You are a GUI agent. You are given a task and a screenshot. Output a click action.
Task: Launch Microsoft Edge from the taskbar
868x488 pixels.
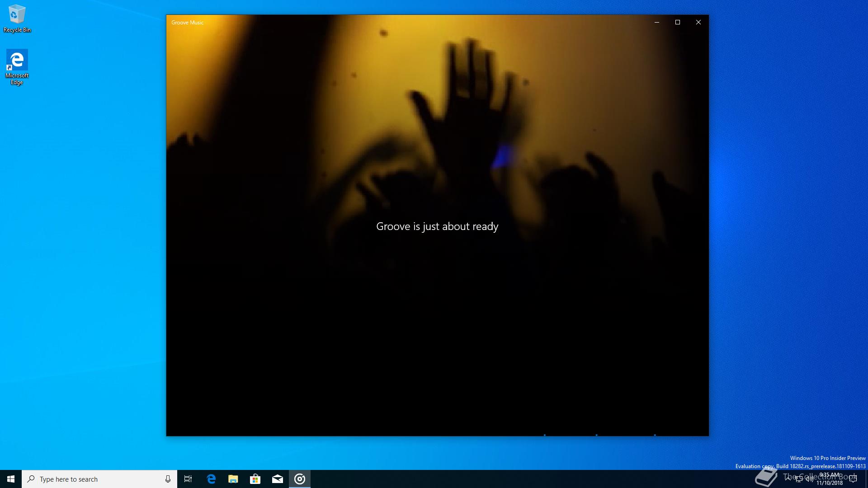click(x=211, y=479)
